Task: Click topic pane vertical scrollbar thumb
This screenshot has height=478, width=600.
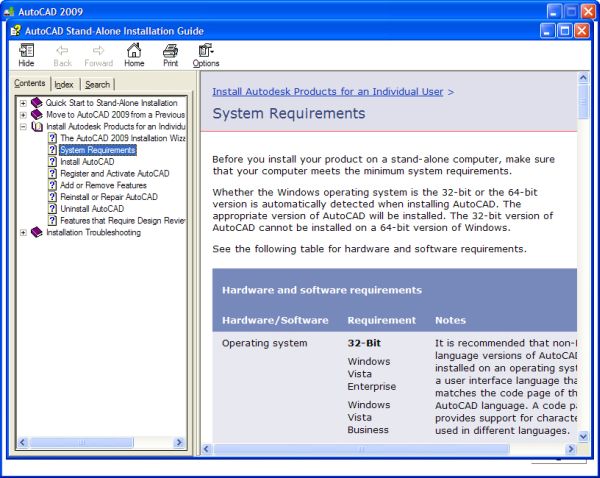Action: click(x=583, y=102)
